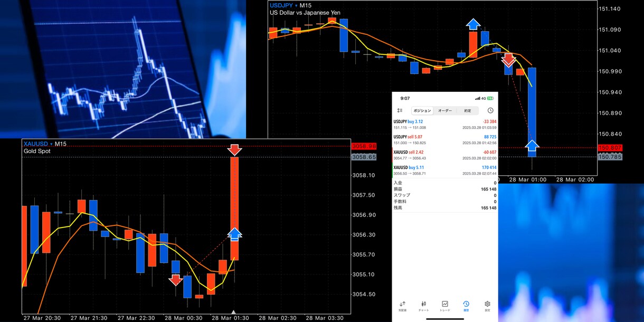Image resolution: width=644 pixels, height=322 pixels.
Task: Open the USDJPY buy 3.12 trade row
Action: coord(445,125)
